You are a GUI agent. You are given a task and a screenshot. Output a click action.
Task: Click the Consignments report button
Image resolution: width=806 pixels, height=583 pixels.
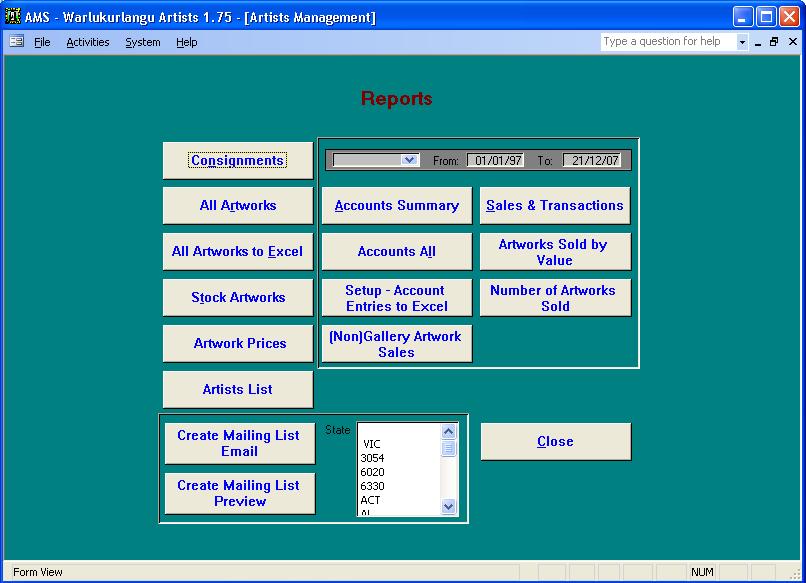point(237,160)
